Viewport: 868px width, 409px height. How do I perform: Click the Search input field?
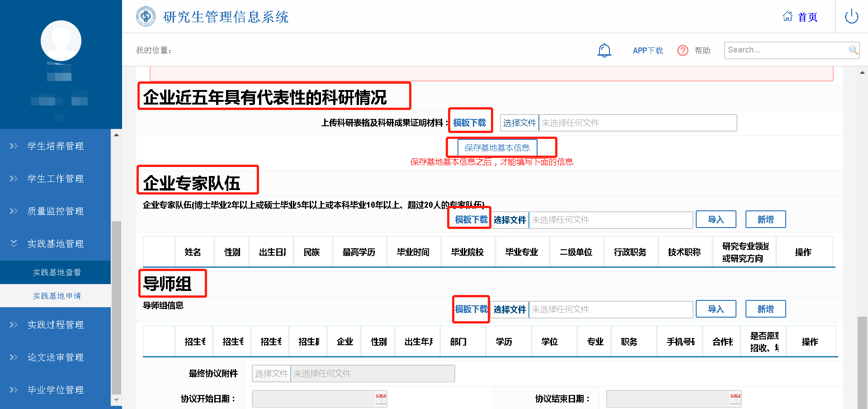tap(786, 50)
